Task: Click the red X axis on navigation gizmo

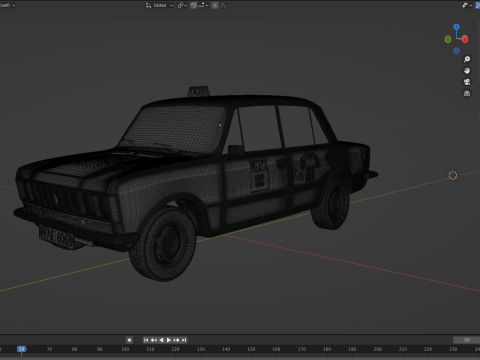Action: pos(465,39)
